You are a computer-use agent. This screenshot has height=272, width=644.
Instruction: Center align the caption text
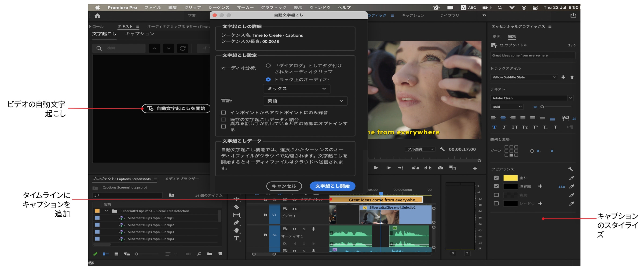click(x=503, y=118)
